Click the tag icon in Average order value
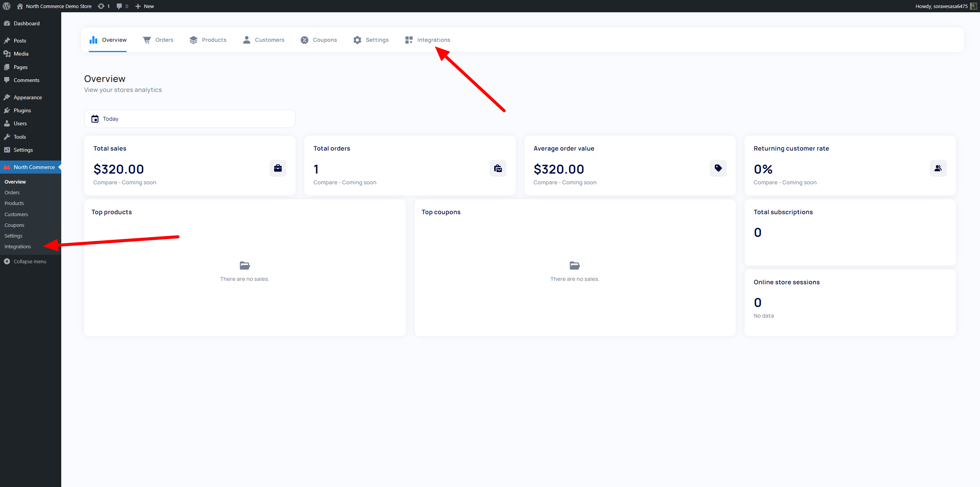Image resolution: width=980 pixels, height=487 pixels. click(718, 168)
